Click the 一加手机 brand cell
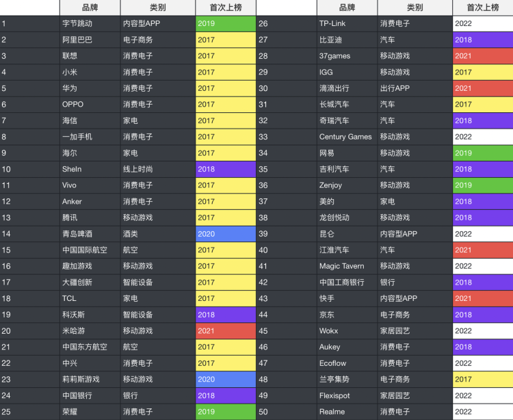This screenshot has width=513, height=420. coord(90,137)
